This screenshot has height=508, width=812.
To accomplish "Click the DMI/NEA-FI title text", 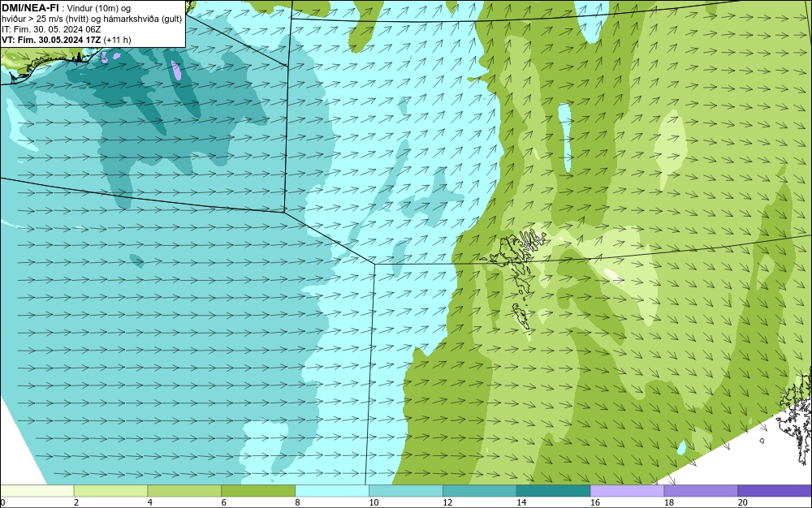I will (x=31, y=7).
